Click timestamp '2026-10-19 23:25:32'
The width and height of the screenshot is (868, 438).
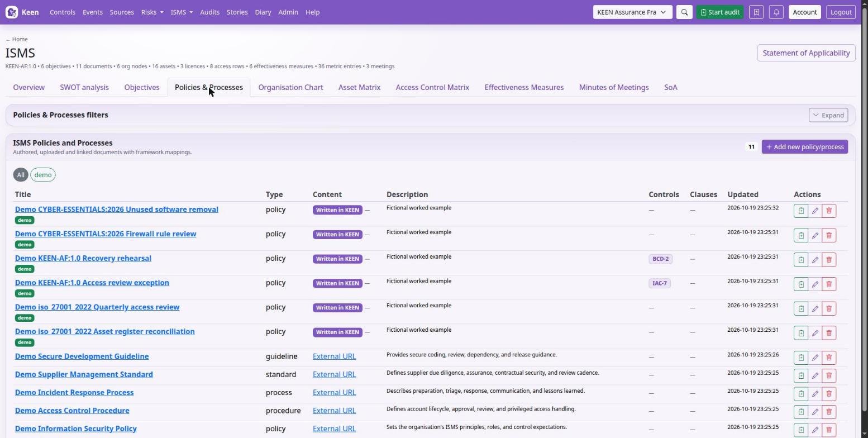pyautogui.click(x=753, y=208)
